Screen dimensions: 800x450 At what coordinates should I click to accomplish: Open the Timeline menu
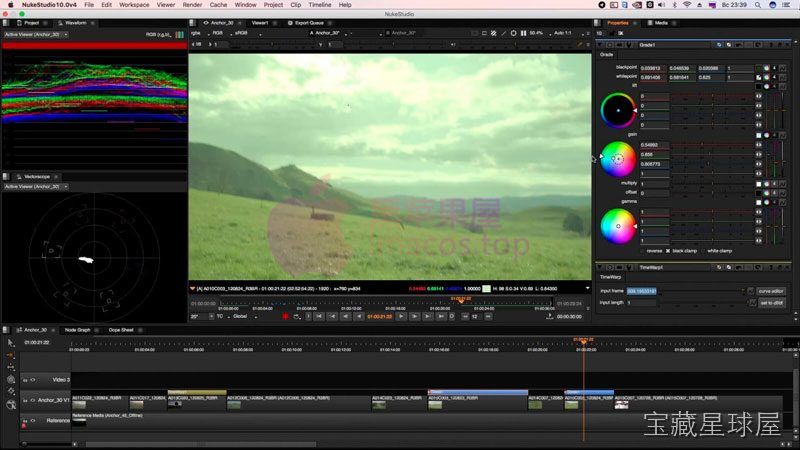pos(320,5)
